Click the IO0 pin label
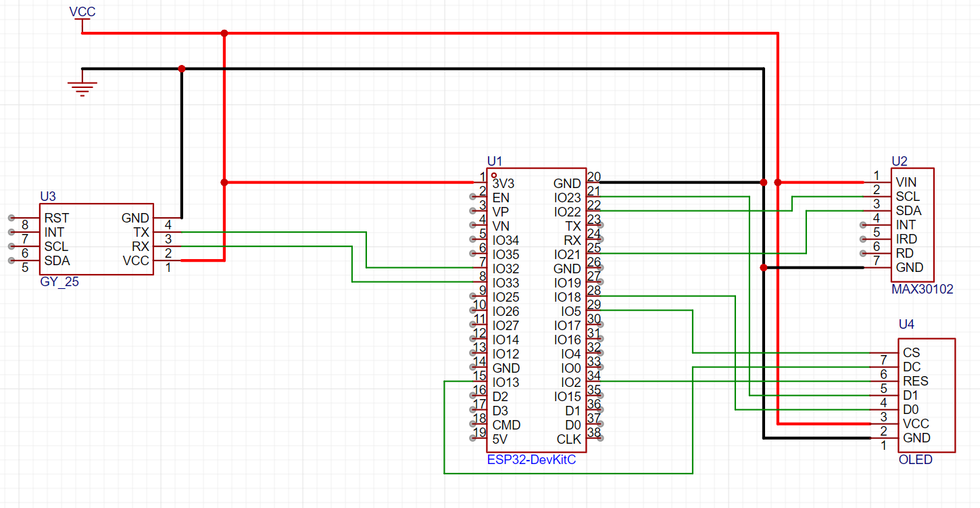The image size is (980, 508). 571,368
